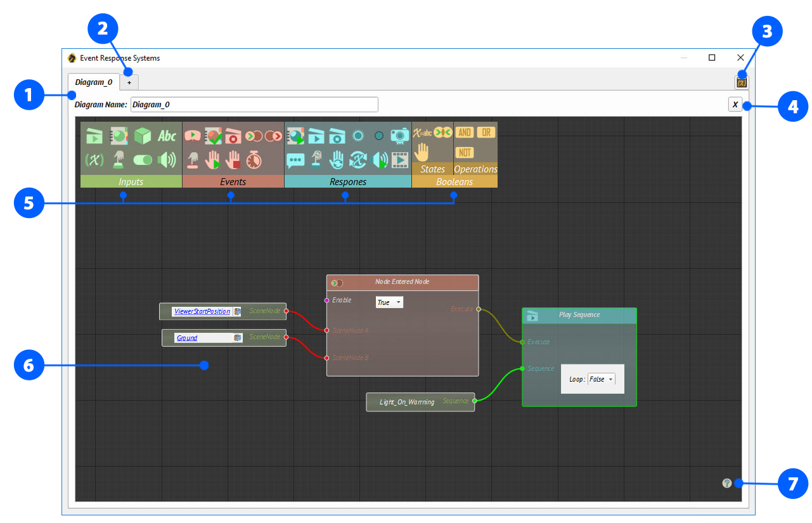Select the Play Sequence clapperboard icon in Respones

coord(316,136)
